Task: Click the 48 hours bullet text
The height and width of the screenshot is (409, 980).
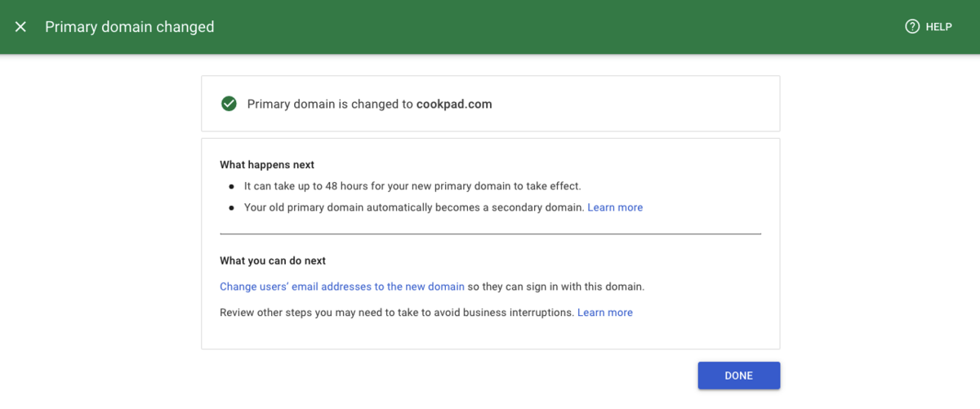Action: (x=412, y=186)
